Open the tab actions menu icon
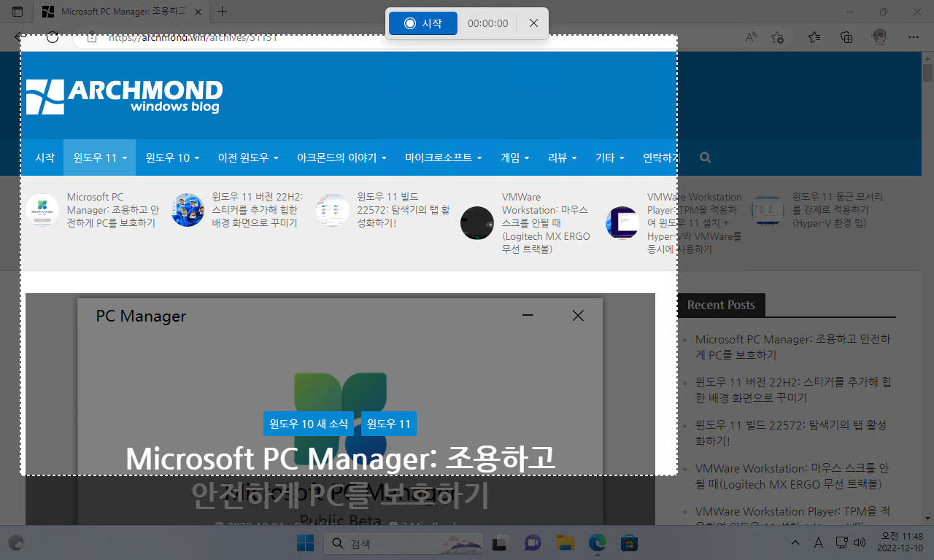 click(x=18, y=12)
